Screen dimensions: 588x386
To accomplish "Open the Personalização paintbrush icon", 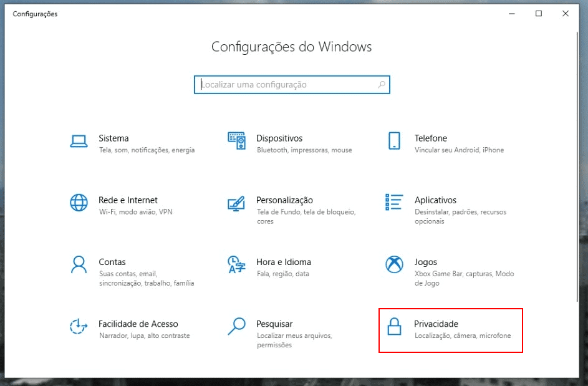I will click(236, 203).
